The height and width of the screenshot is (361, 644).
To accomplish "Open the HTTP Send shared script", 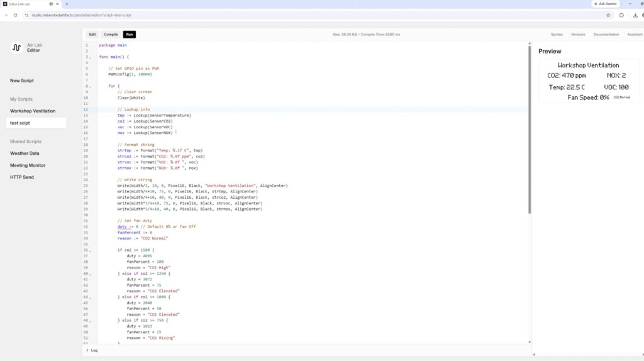I will click(22, 177).
